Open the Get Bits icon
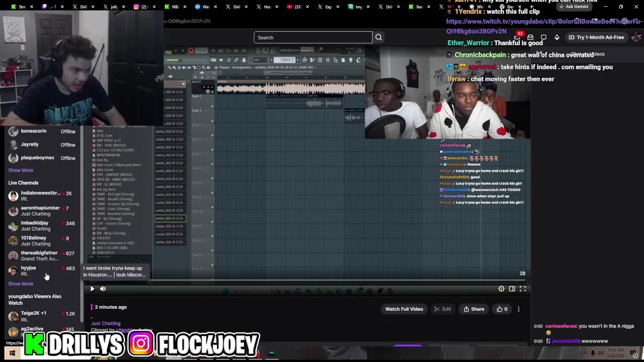The height and width of the screenshot is (362, 644). [557, 37]
